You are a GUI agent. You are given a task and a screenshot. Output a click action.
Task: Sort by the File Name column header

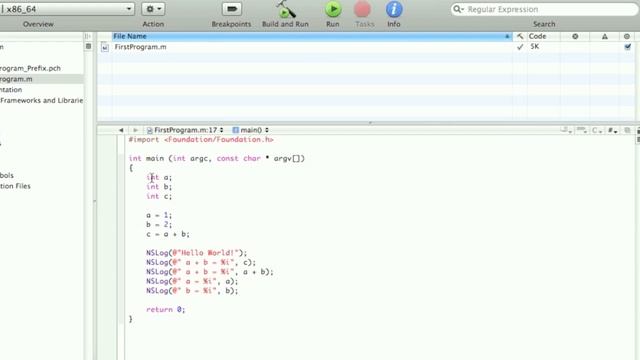(x=312, y=36)
